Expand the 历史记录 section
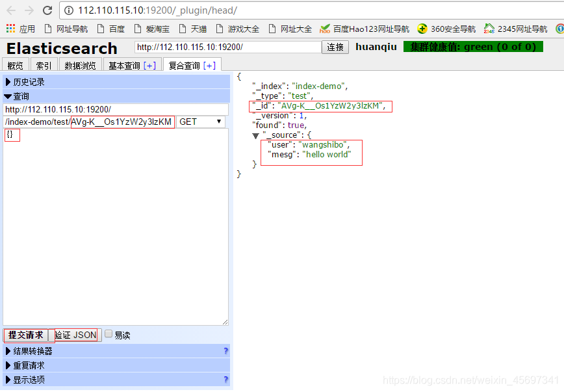 tap(116, 82)
